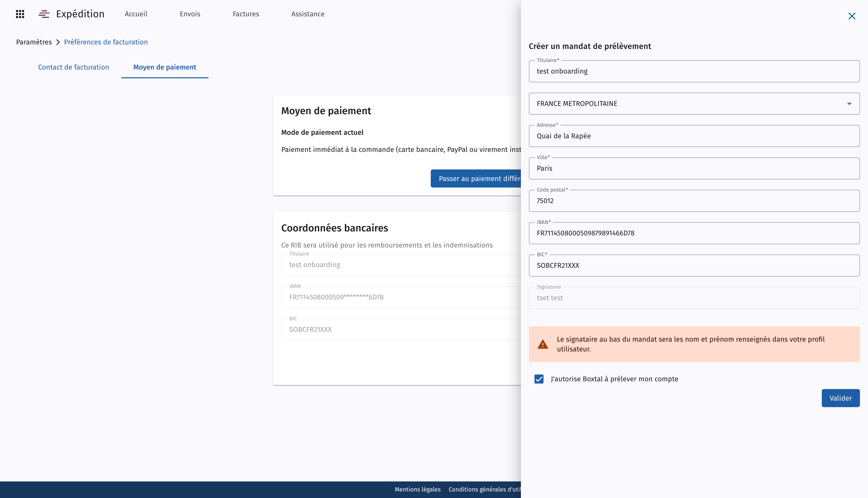868x498 pixels.
Task: Switch to Contact de facturation tab
Action: click(x=74, y=67)
